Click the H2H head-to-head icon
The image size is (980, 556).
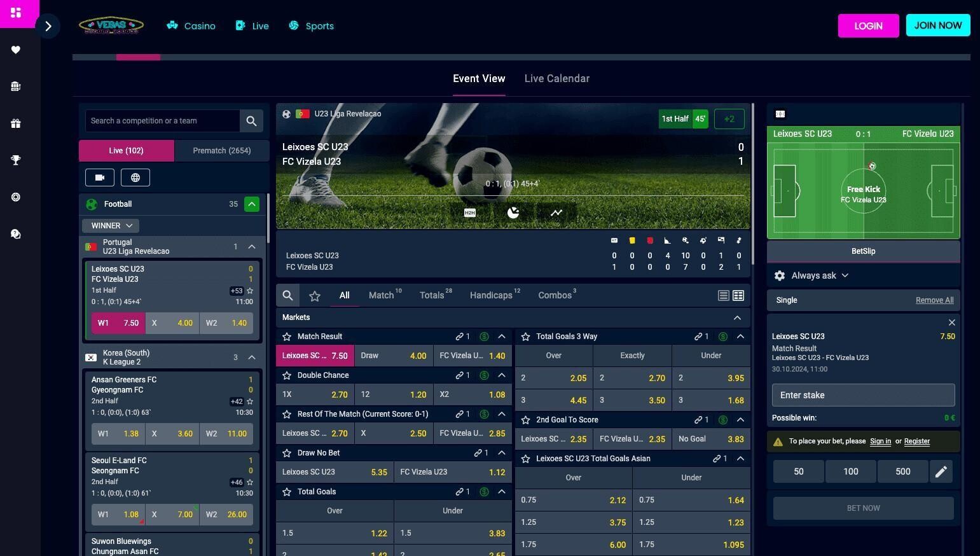470,212
